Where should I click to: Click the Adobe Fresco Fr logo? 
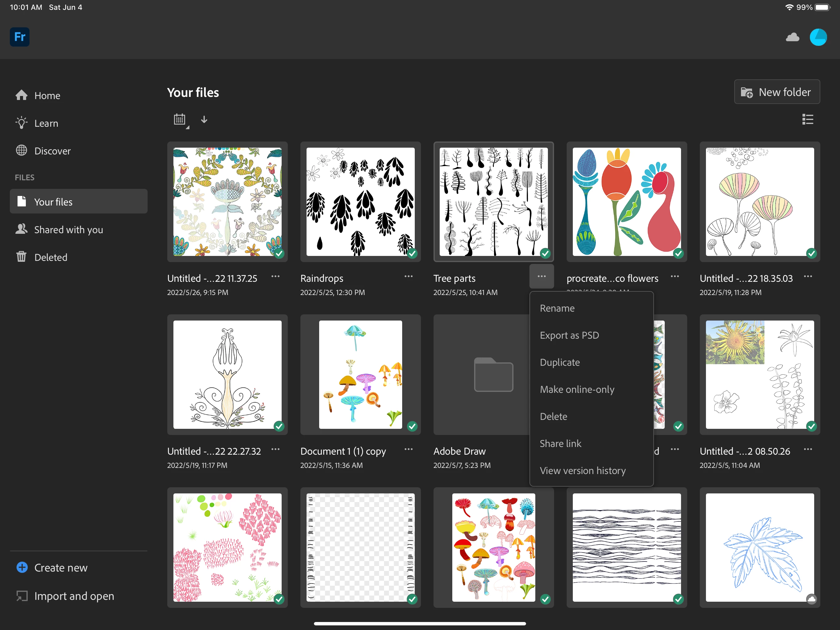click(19, 37)
